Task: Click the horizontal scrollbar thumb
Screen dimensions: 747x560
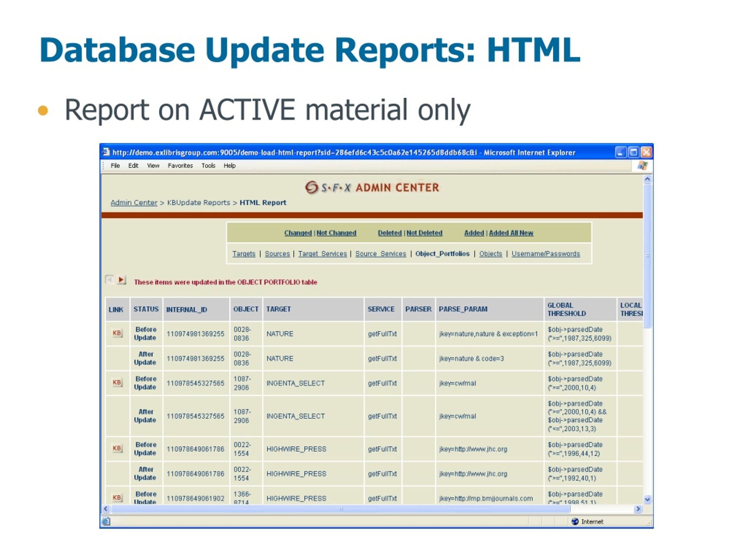Action: click(x=341, y=509)
